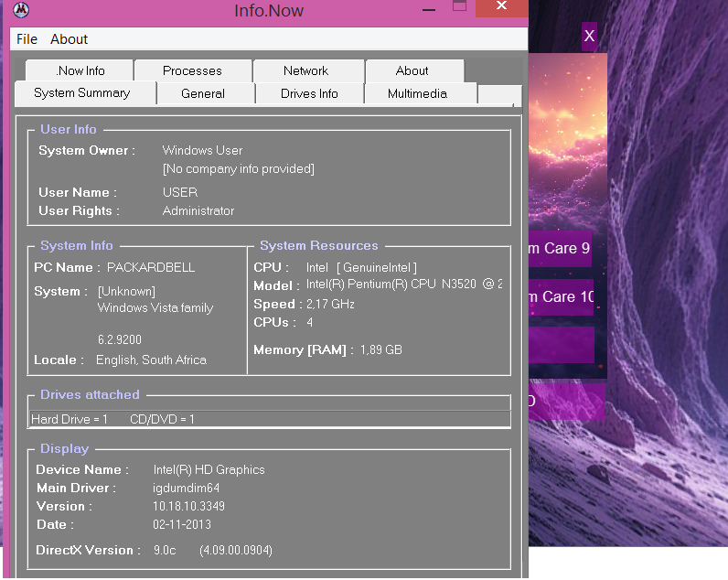Click the '(4.09.00.0904)' DirectX build text
The image size is (728, 580).
236,551
